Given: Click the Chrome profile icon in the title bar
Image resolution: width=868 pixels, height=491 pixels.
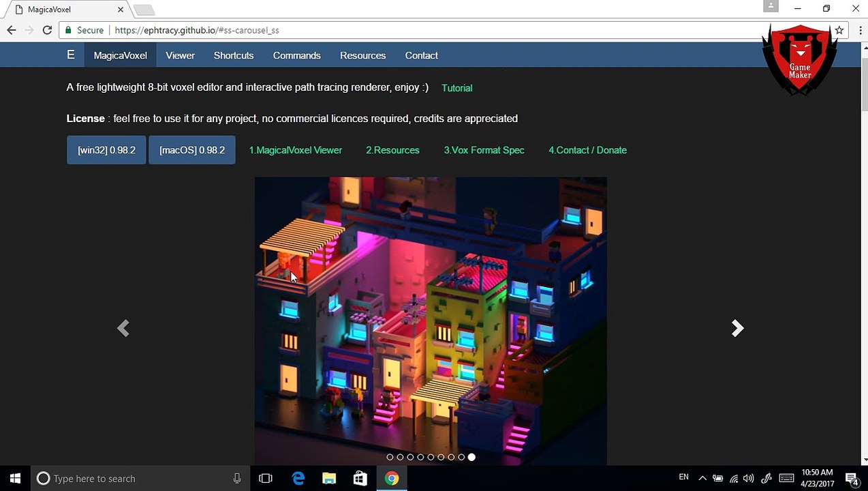Looking at the screenshot, I should click(771, 6).
